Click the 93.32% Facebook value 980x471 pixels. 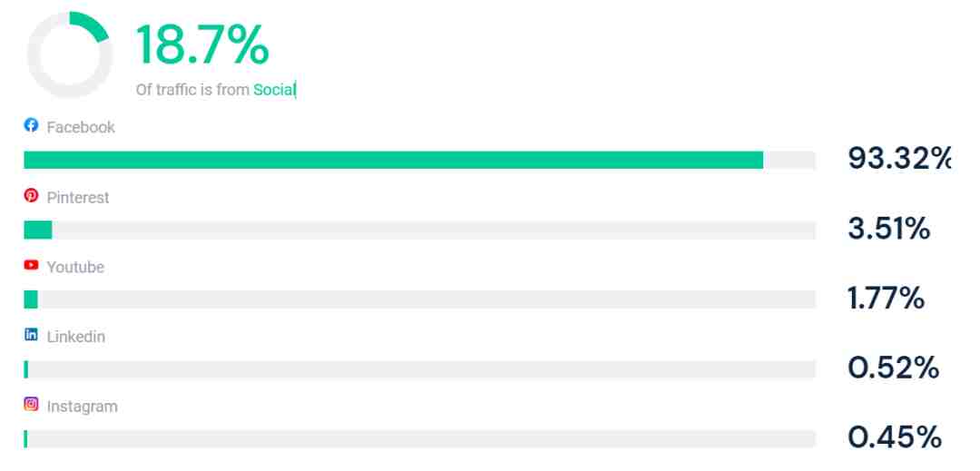(899, 159)
